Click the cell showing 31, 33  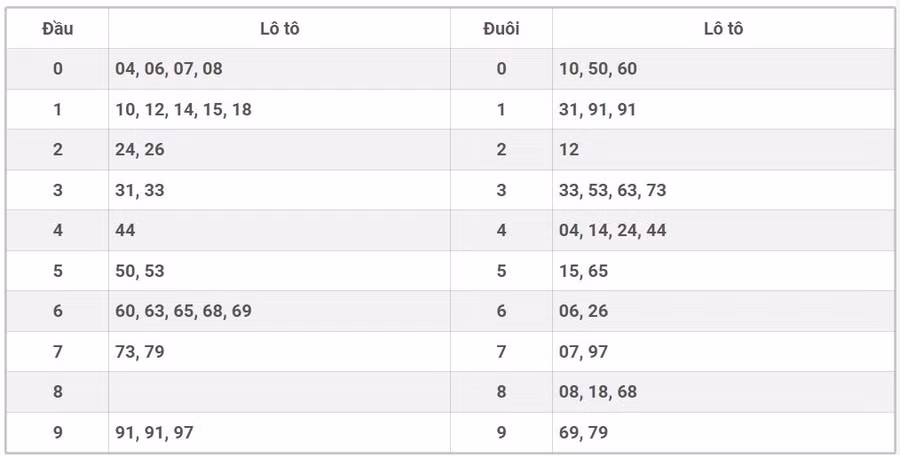[x=140, y=190]
